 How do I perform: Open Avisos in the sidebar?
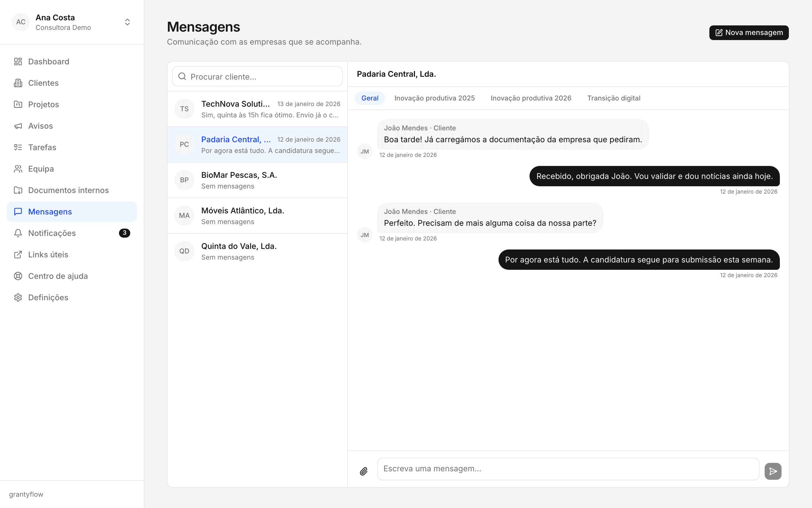72,126
